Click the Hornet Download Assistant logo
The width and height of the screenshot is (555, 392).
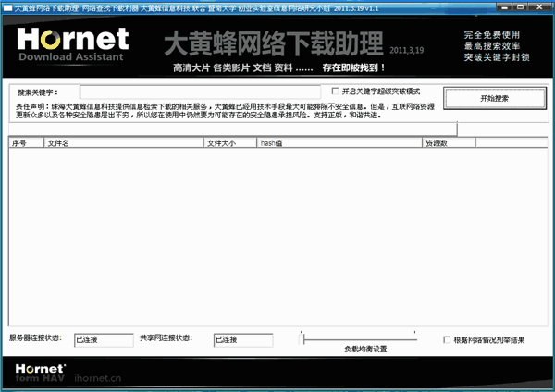pyautogui.click(x=72, y=44)
